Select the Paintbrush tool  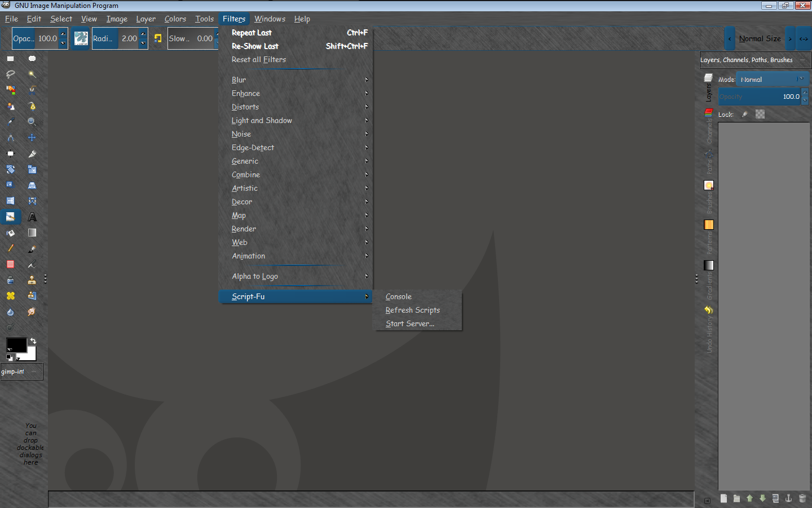[x=32, y=248]
